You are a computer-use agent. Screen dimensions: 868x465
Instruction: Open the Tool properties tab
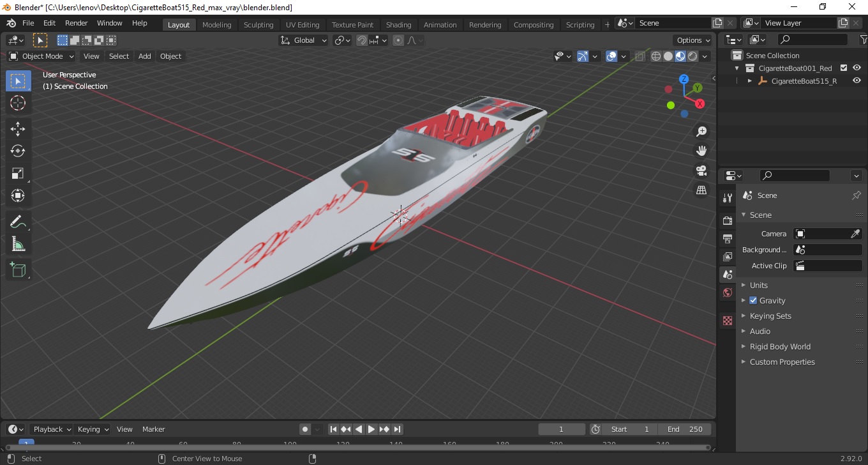click(x=728, y=198)
